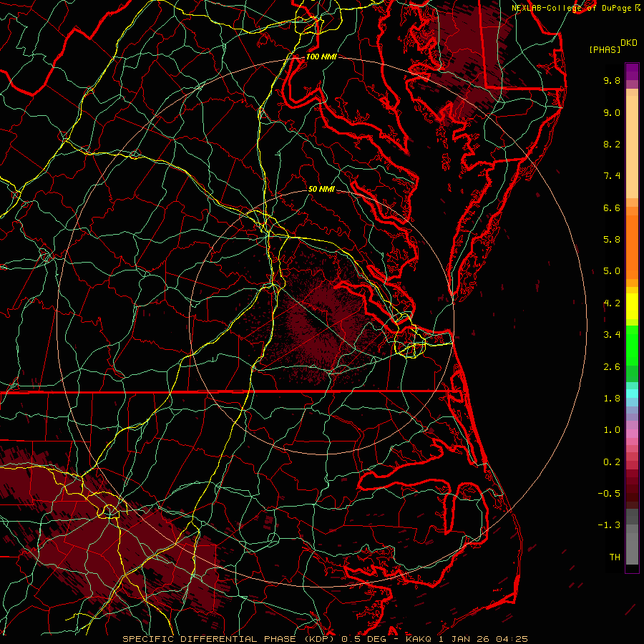Screen dimensions: 644x644
Task: Click the "[PHAS]" units label
Action: tap(605, 50)
